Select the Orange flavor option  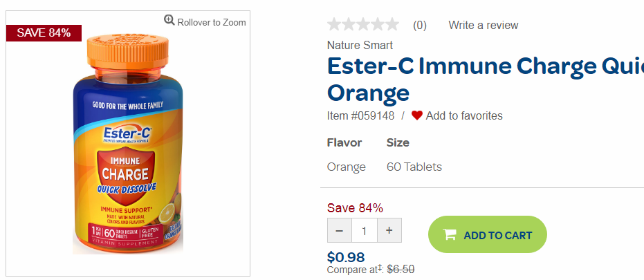[x=347, y=167]
